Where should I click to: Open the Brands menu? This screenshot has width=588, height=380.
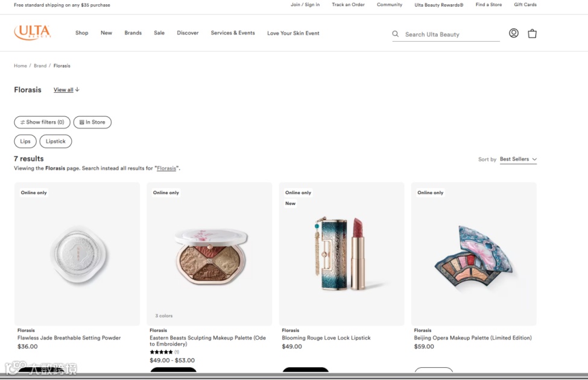[x=133, y=33]
